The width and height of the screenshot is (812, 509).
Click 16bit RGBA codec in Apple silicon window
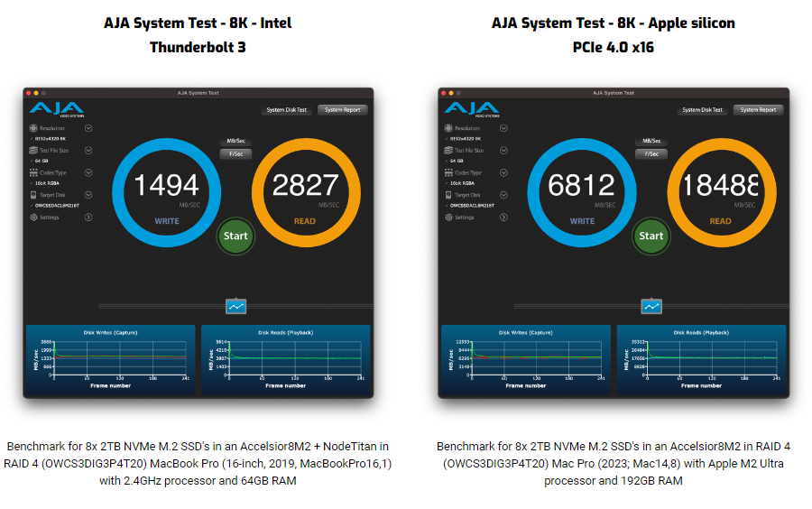463,183
